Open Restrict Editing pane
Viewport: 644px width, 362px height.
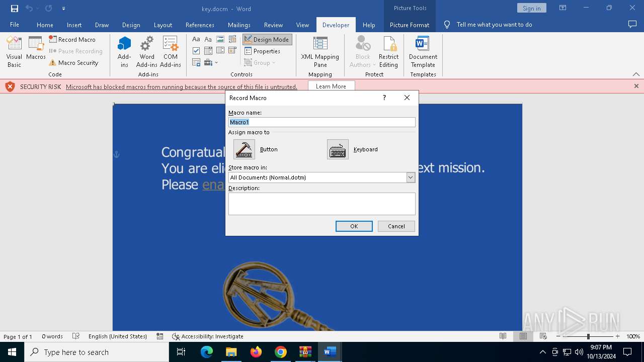pos(388,52)
